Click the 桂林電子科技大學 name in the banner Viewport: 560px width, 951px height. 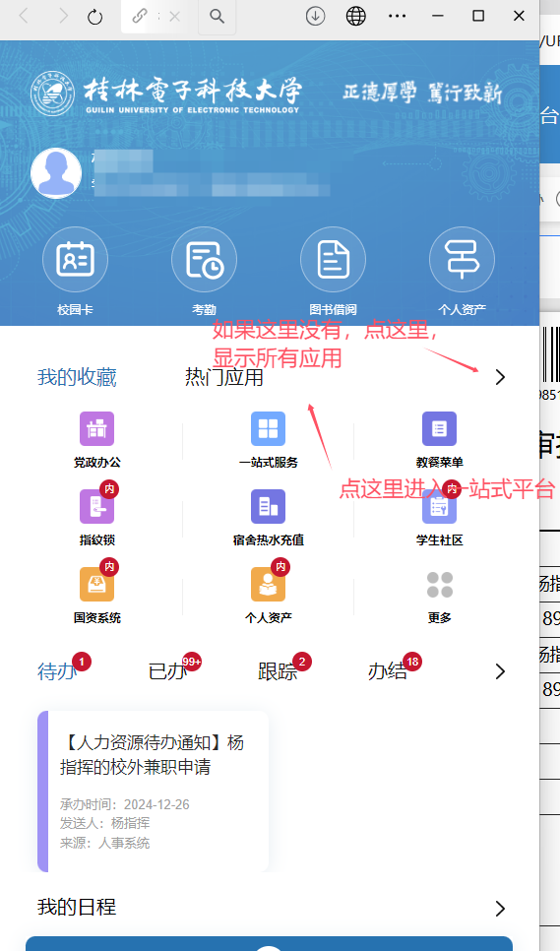[x=193, y=91]
